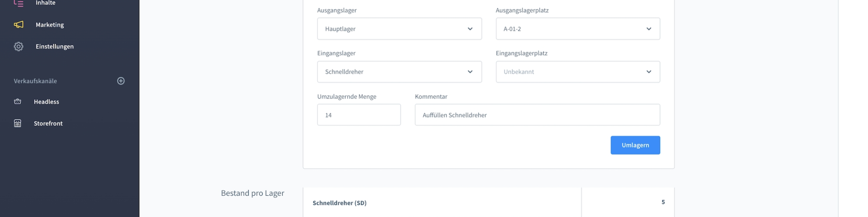868x217 pixels.
Task: Open the Eingangslager Schnelldreher dropdown
Action: (x=399, y=72)
